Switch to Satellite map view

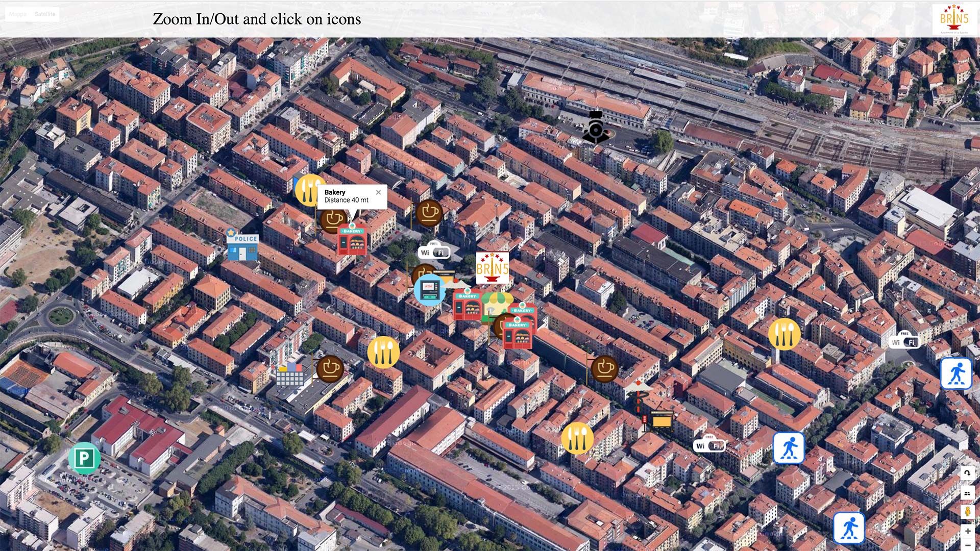pyautogui.click(x=45, y=14)
